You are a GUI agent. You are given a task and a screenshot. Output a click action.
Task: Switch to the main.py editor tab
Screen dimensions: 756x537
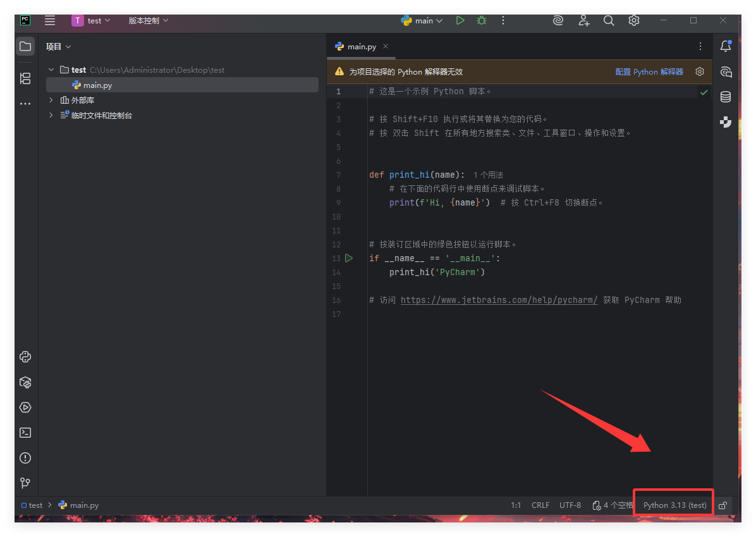(362, 47)
